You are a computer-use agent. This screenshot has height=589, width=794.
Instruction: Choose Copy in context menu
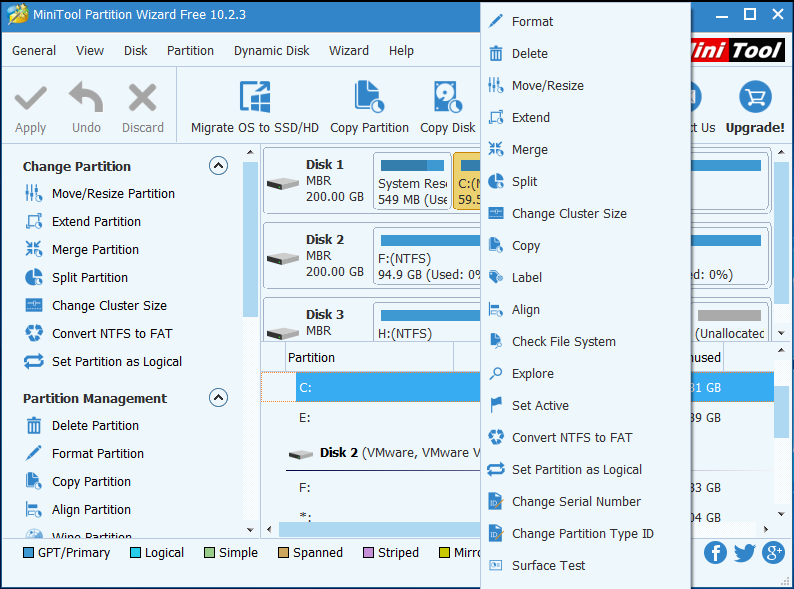(x=585, y=246)
